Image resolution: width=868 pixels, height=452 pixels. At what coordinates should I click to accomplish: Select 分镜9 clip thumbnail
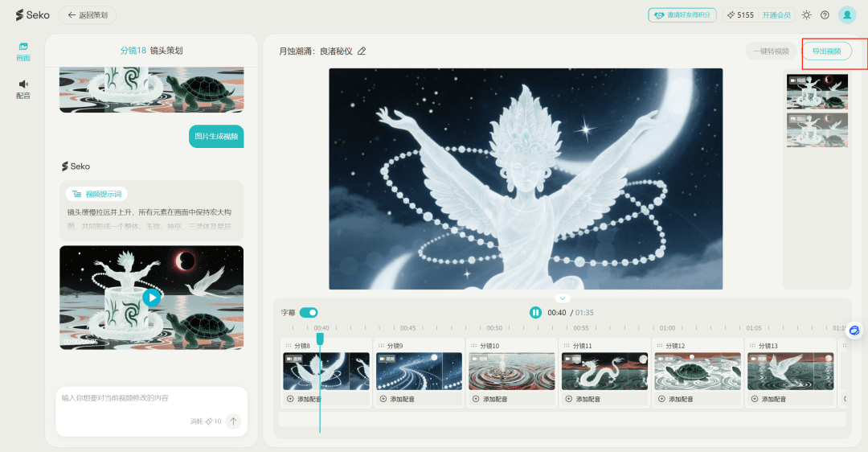click(x=419, y=371)
